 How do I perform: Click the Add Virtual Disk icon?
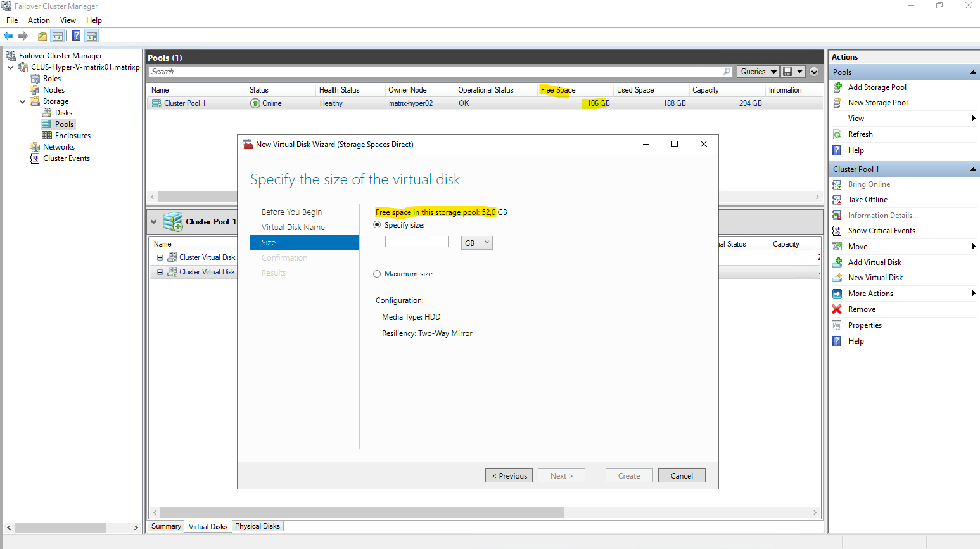837,262
